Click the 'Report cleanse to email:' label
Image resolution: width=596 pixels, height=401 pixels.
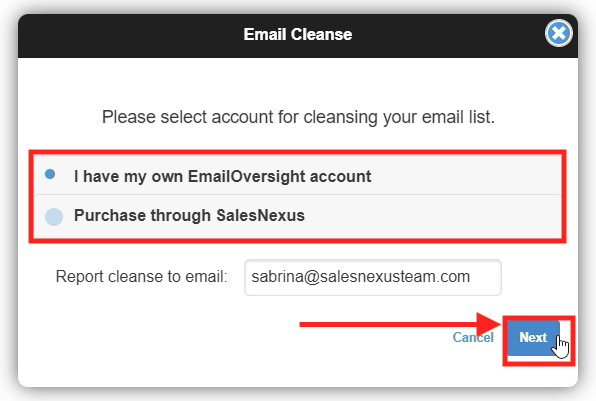[141, 277]
